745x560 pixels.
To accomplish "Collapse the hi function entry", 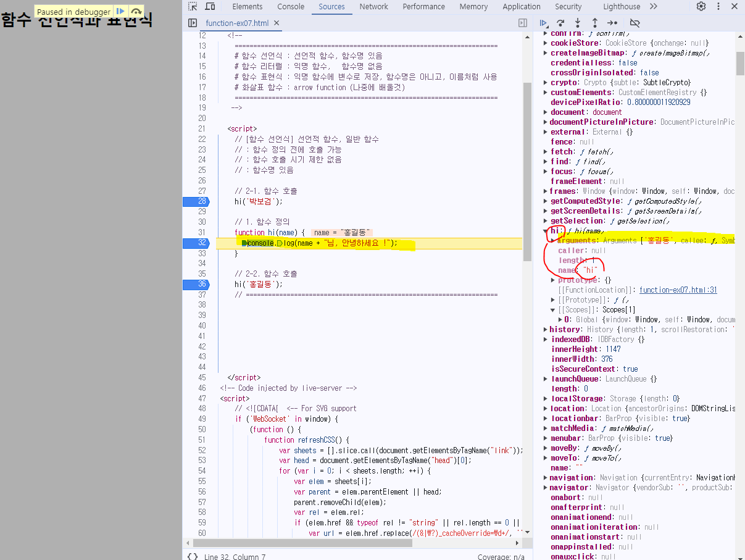I will click(x=546, y=231).
